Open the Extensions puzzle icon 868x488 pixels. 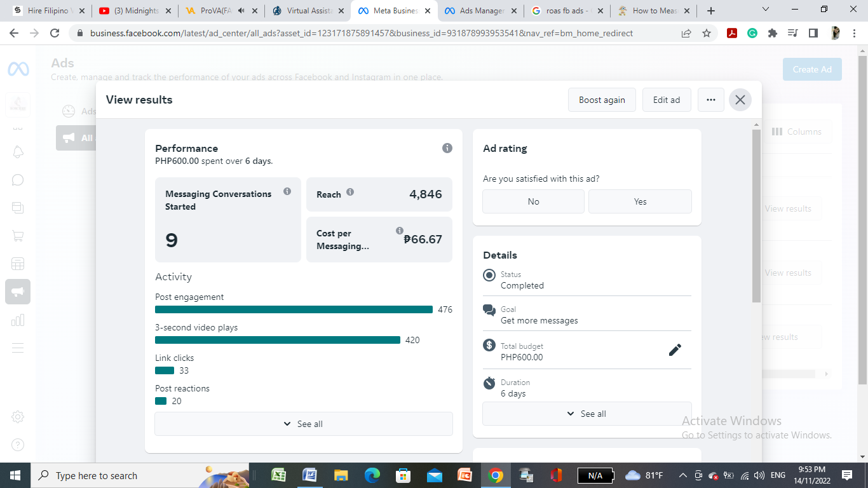[773, 33]
